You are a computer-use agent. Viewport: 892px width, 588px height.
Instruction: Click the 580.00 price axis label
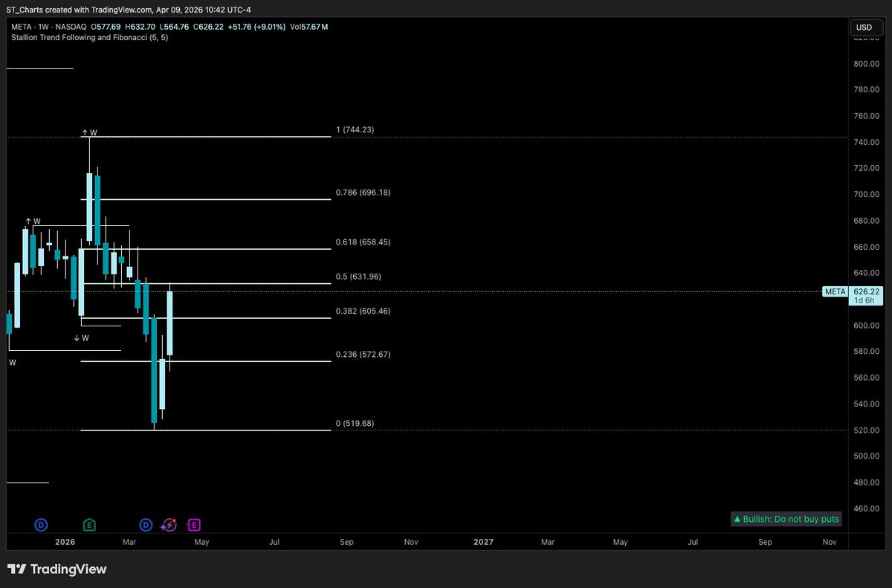(x=867, y=352)
